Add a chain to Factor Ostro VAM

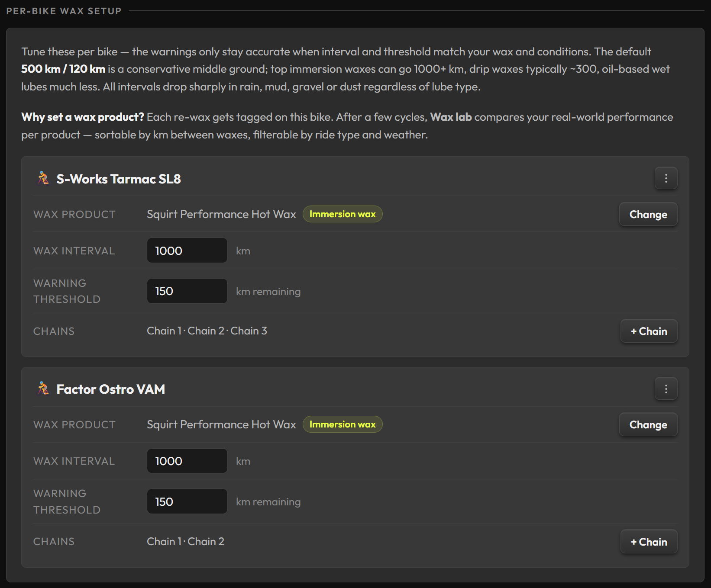click(x=649, y=542)
